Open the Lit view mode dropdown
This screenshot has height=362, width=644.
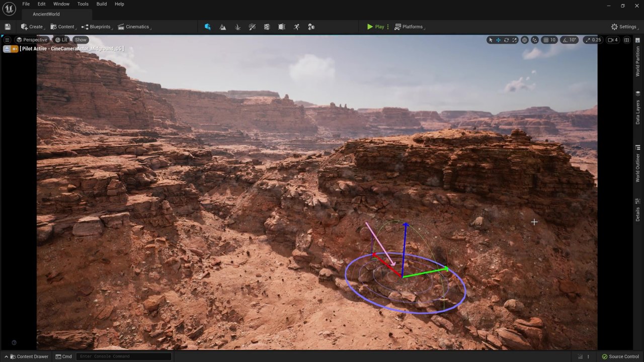61,40
